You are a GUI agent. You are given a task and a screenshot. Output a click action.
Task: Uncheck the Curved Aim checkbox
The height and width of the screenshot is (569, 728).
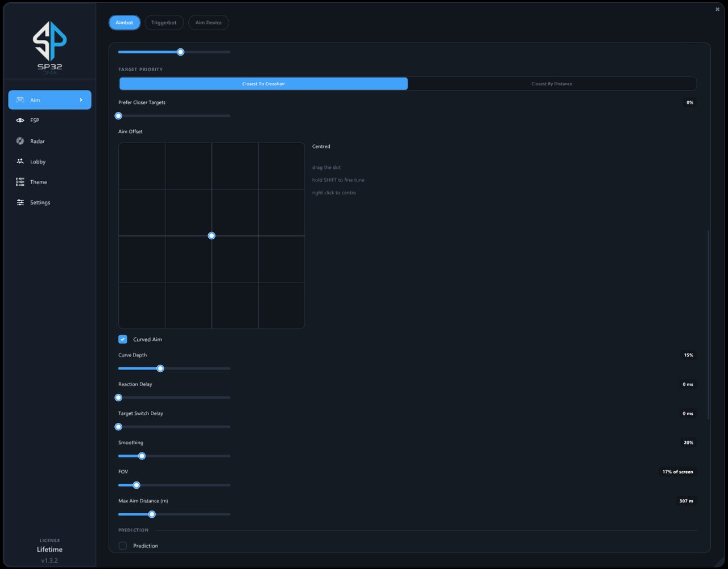tap(123, 339)
